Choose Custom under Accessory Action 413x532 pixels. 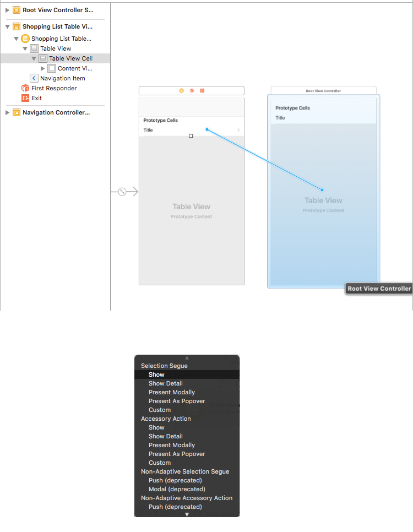pos(187,463)
